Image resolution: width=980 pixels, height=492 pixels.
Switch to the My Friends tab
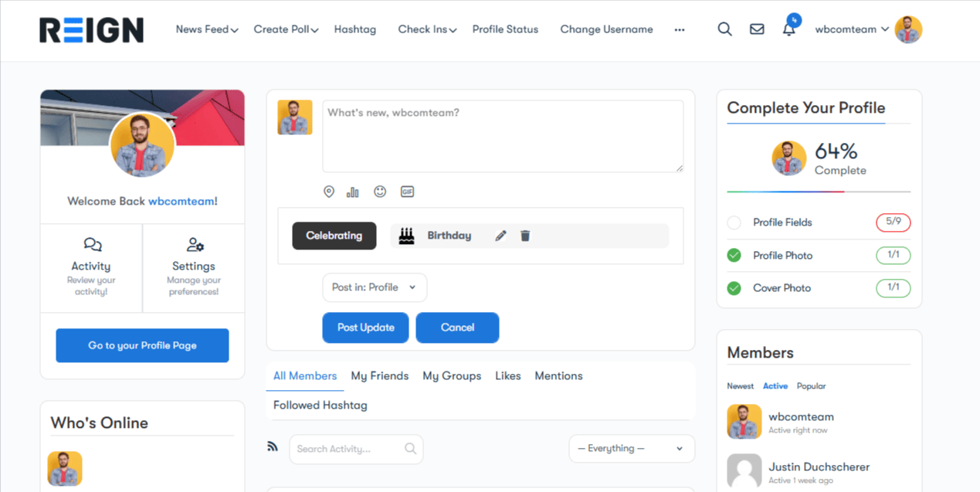(x=379, y=376)
